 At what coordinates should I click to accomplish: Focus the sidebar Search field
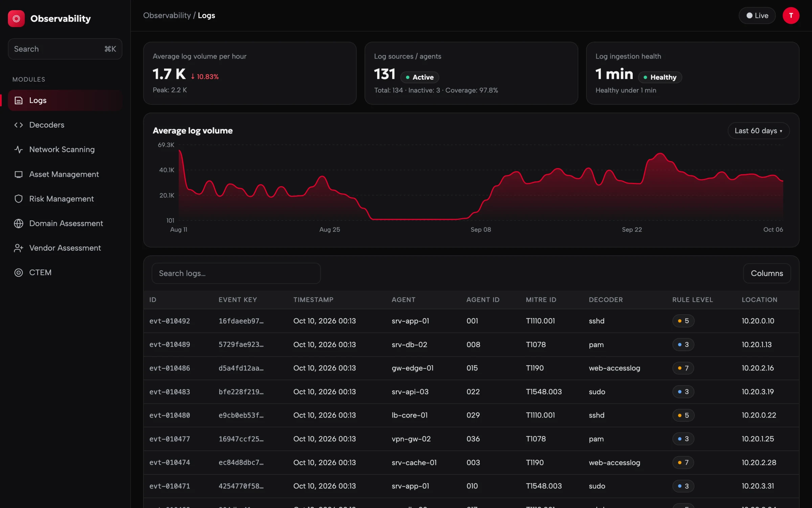pos(65,49)
